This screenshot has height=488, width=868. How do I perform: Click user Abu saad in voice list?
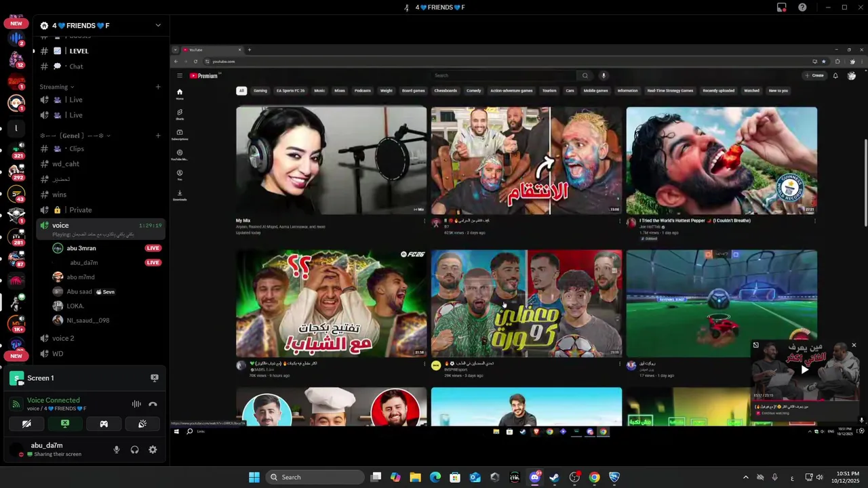click(x=79, y=291)
